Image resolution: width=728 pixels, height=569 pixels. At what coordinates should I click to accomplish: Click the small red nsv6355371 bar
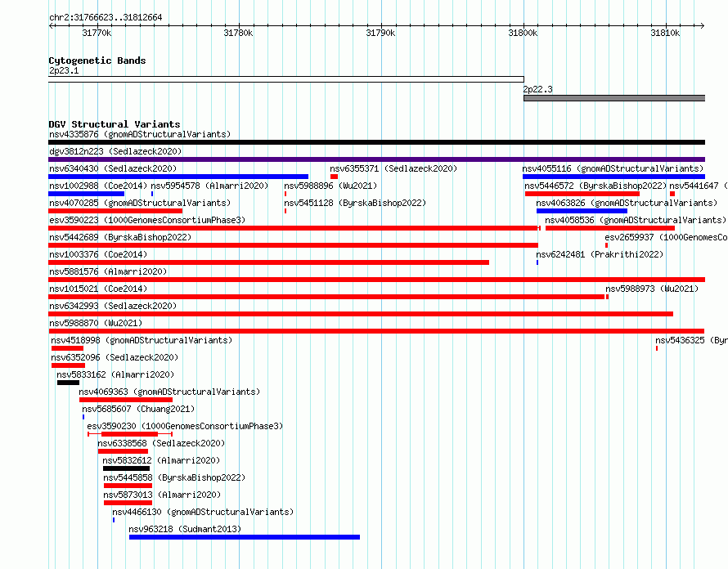click(334, 177)
